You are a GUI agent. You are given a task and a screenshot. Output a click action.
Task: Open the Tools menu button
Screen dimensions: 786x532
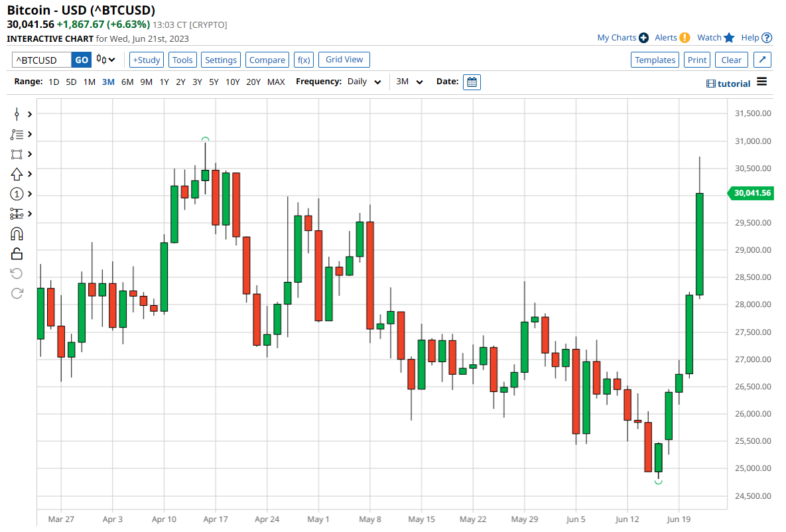pos(182,60)
